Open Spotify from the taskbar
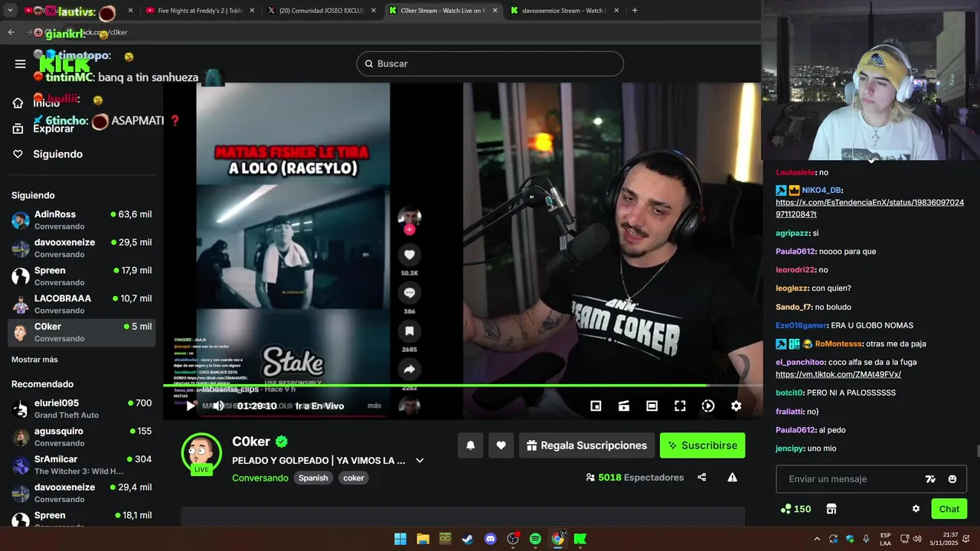This screenshot has width=980, height=551. pos(535,539)
